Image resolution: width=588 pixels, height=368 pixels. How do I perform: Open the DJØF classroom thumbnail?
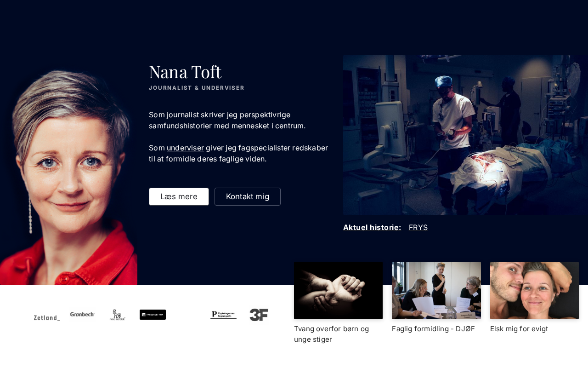(x=436, y=290)
